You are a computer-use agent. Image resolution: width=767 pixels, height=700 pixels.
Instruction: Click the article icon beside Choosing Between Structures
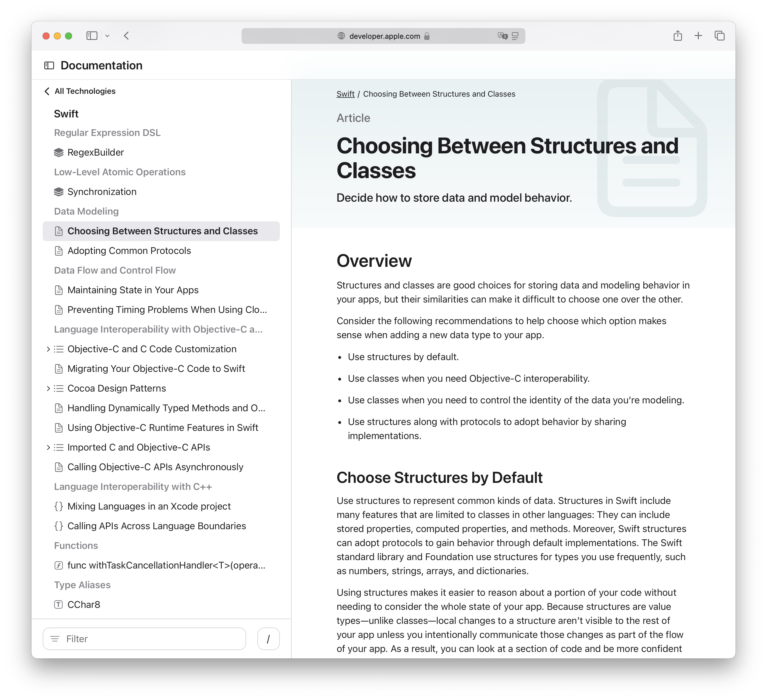pyautogui.click(x=59, y=231)
